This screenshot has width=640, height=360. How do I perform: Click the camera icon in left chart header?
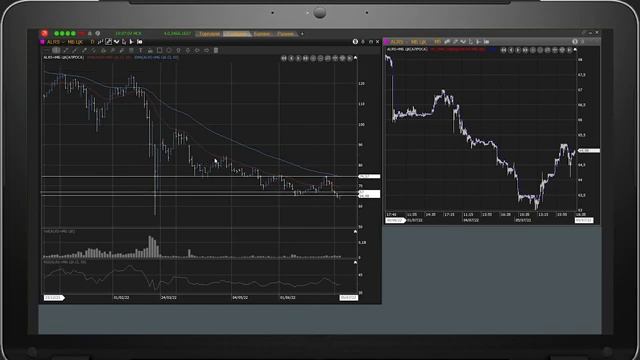tap(140, 42)
